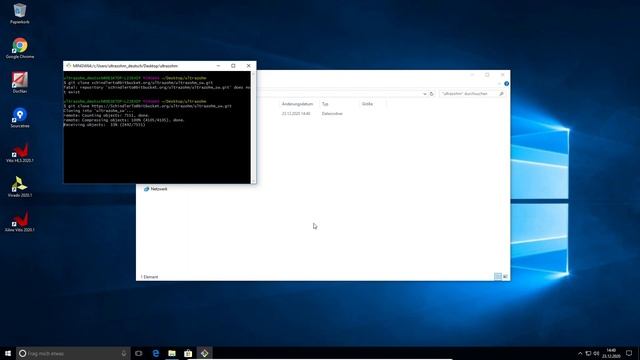Screen dimensions: 640x360
Task: Launch the Vitis HLS 2020.1 desktop shortcut
Action: pos(20,153)
